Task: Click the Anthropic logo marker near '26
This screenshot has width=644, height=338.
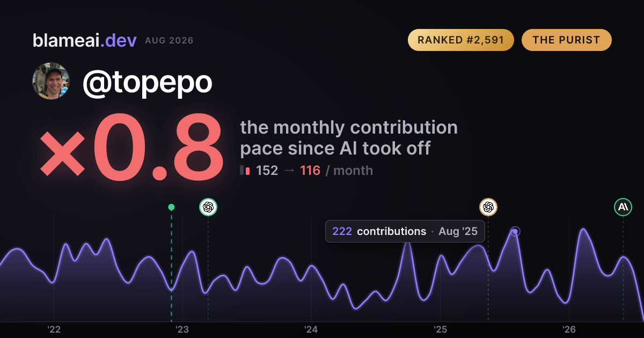Action: click(623, 207)
